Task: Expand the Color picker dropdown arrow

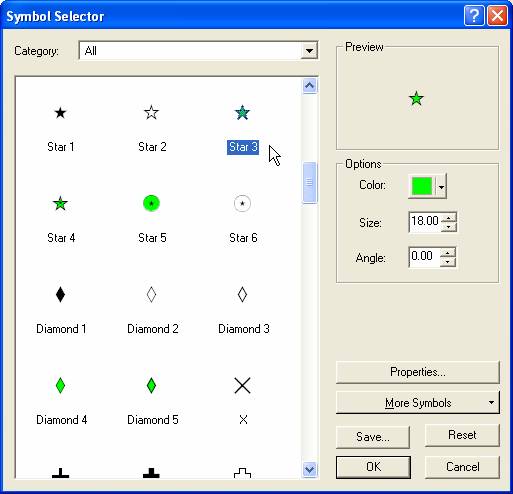Action: click(x=441, y=187)
